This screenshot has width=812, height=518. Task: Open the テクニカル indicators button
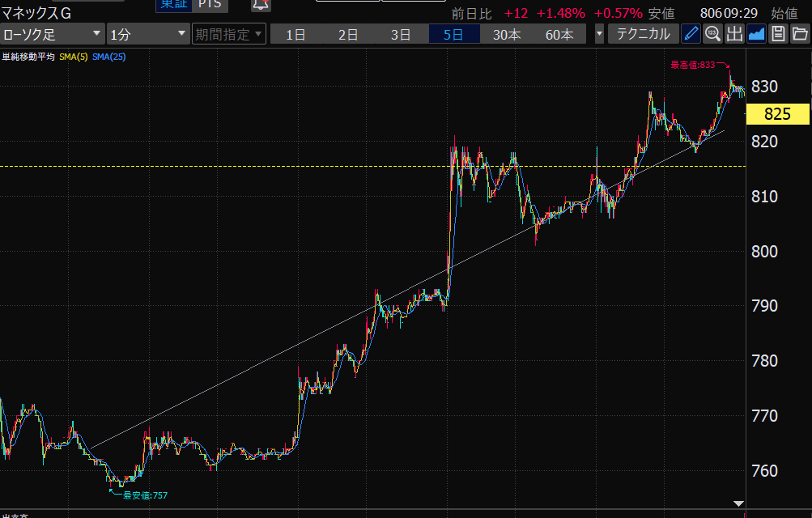[x=643, y=34]
